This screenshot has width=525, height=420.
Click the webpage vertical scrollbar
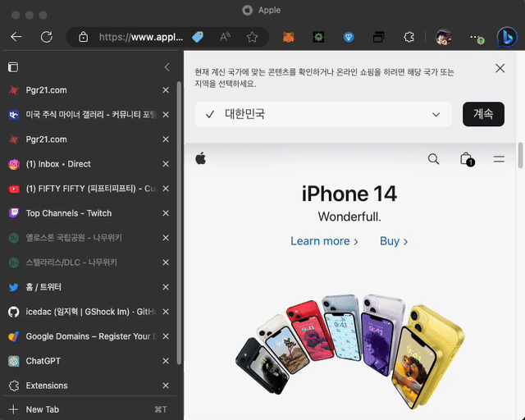click(x=520, y=155)
